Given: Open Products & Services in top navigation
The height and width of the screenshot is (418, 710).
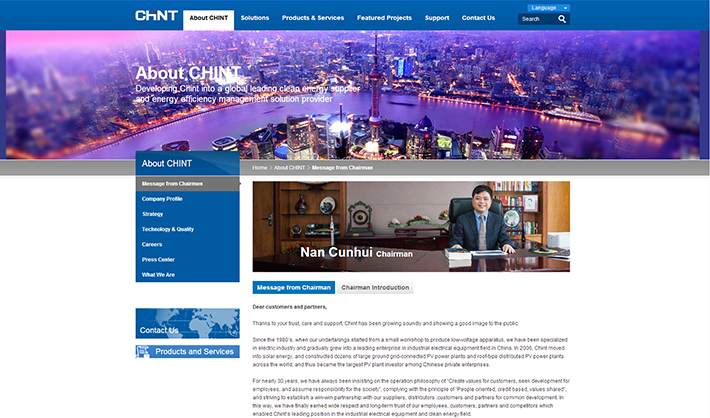Looking at the screenshot, I should click(x=313, y=18).
